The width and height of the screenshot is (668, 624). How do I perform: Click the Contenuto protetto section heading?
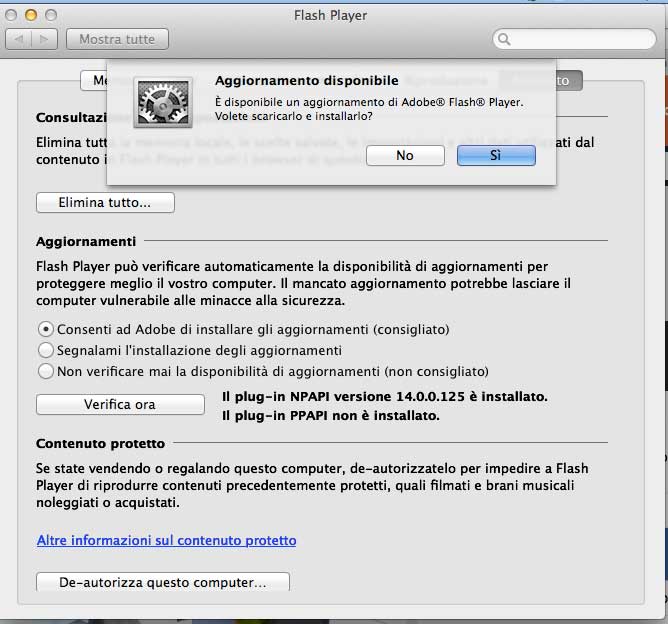click(101, 443)
